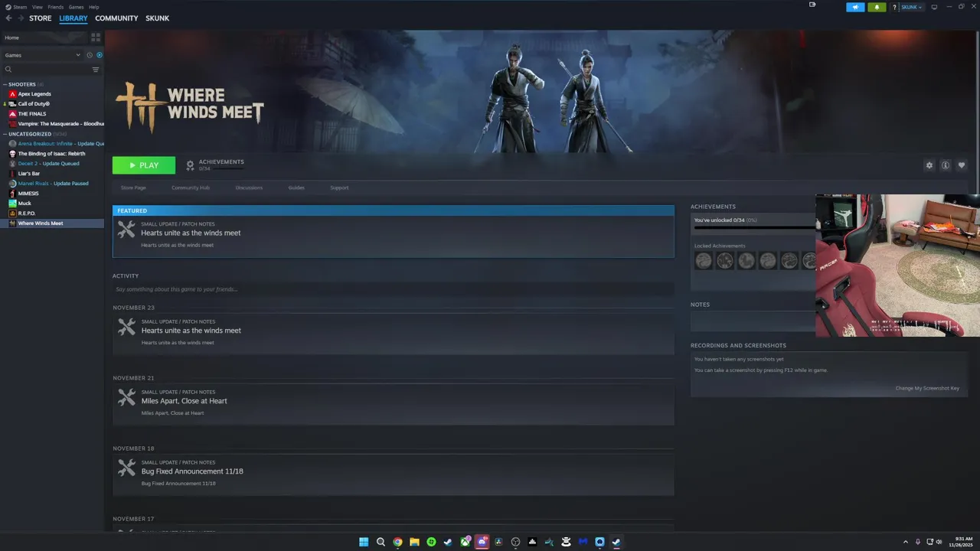Open the ACHIEVEMENTS summary beside Play
This screenshot has height=551, width=980.
pos(215,165)
